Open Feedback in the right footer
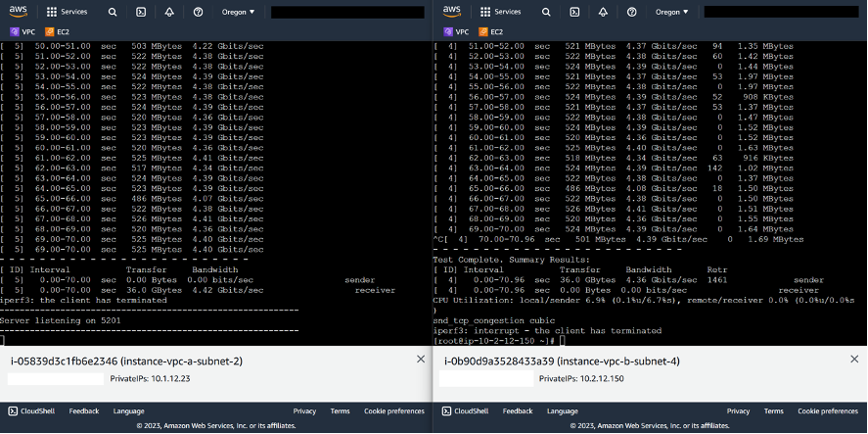 (518, 411)
